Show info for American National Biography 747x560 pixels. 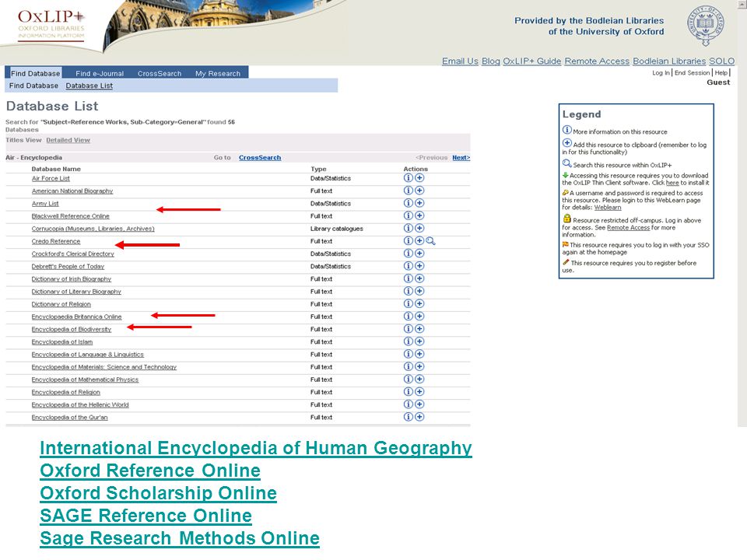click(408, 191)
